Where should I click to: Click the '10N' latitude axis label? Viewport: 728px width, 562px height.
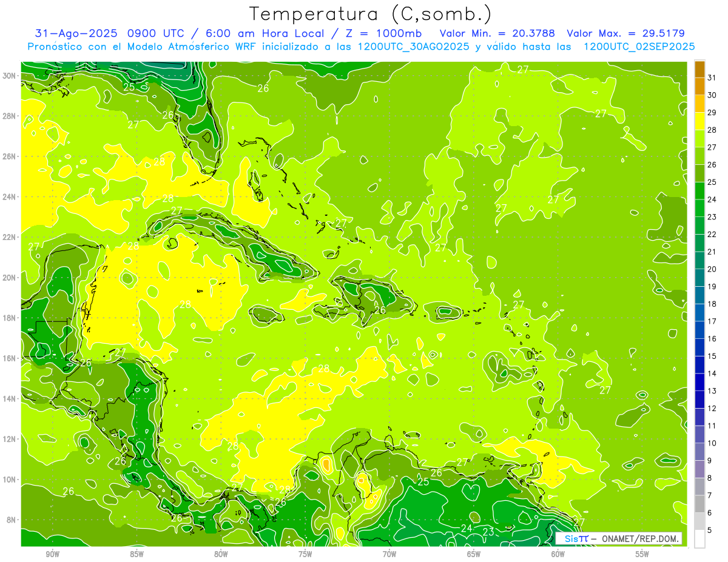9,479
